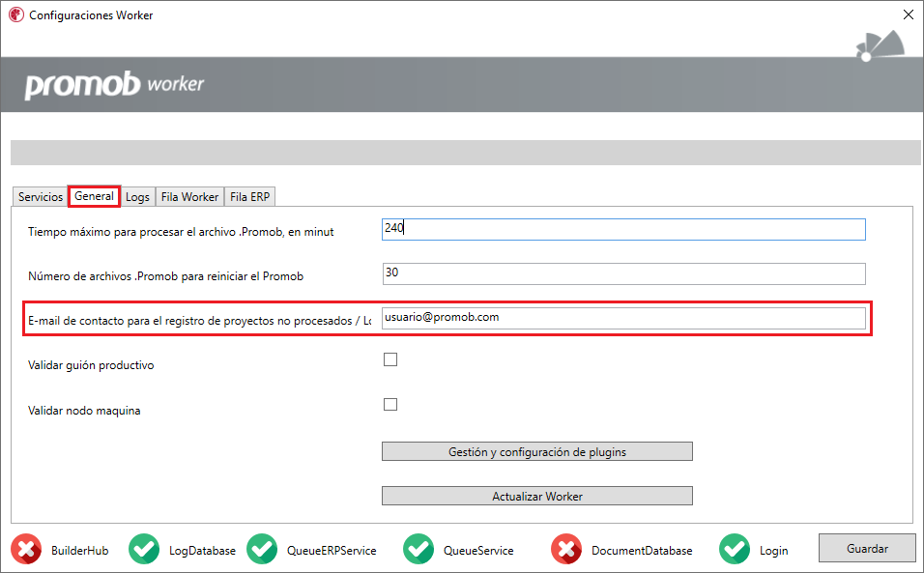This screenshot has height=573, width=924.
Task: Click the QueueERPService status label
Action: pyautogui.click(x=332, y=551)
